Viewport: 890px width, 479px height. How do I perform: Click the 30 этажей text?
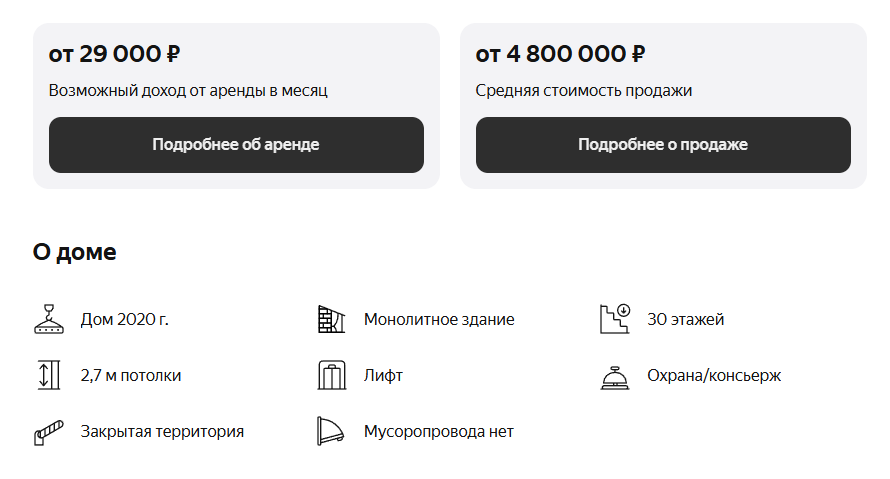click(686, 320)
